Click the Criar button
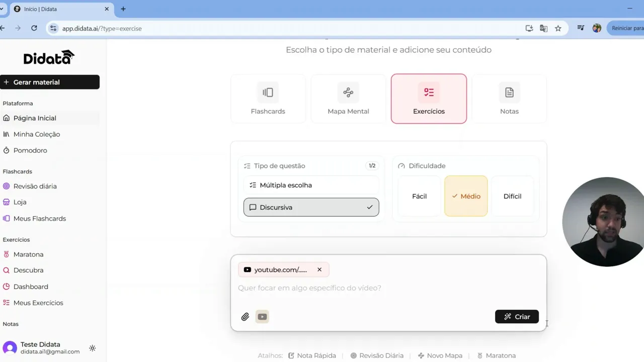 [x=517, y=316]
